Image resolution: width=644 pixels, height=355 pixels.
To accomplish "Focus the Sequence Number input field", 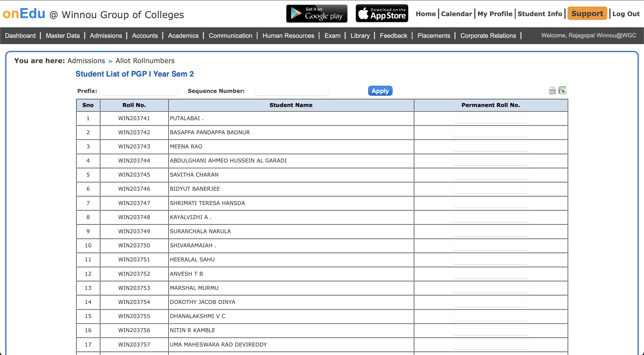I will click(292, 91).
